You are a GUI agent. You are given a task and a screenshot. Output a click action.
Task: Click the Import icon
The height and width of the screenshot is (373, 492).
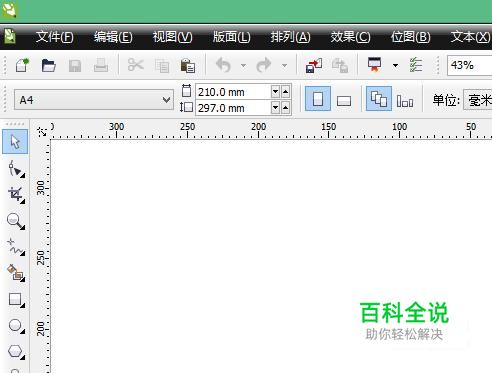[x=314, y=65]
